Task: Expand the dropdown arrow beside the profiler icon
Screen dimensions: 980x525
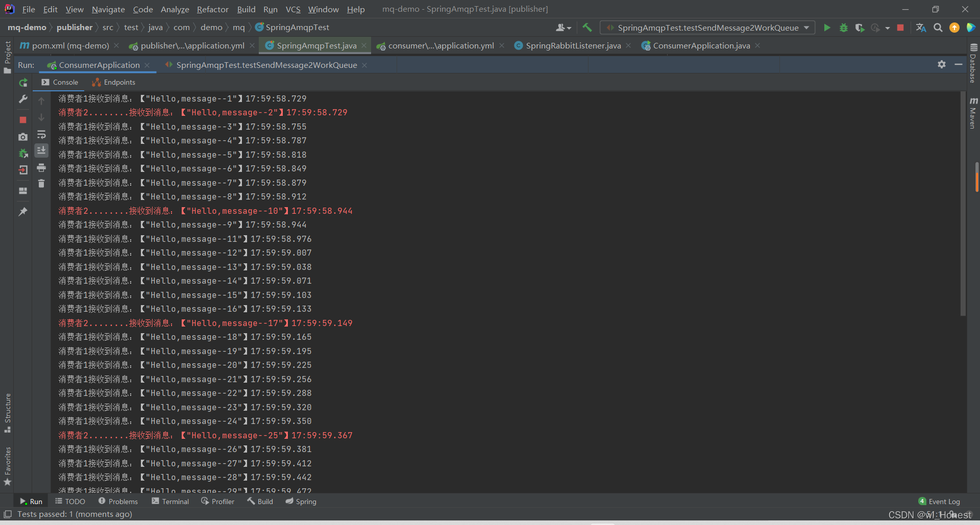Action: click(888, 28)
